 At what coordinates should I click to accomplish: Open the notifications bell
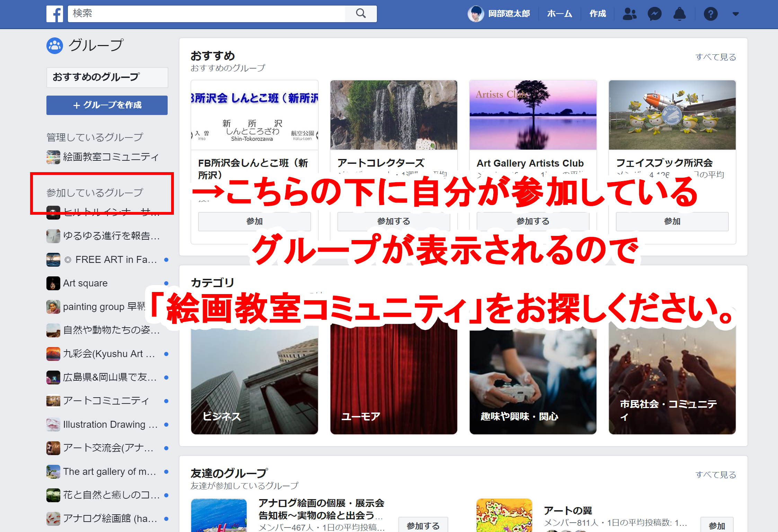679,14
